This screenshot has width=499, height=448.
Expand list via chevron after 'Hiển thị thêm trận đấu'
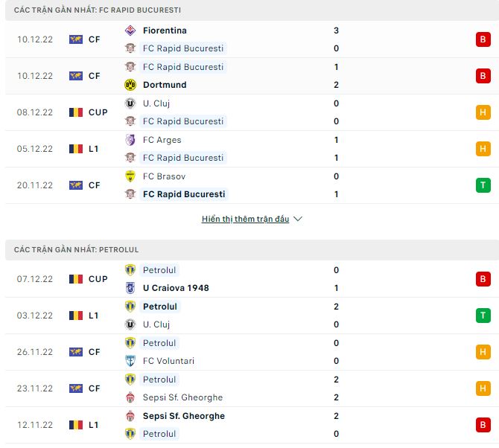tap(298, 220)
